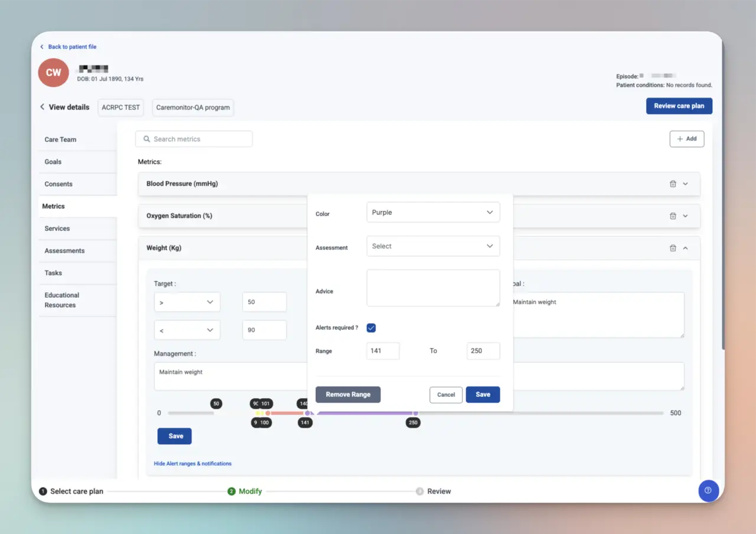Open the greater-than target operator dropdown
The image size is (756, 534).
(187, 302)
